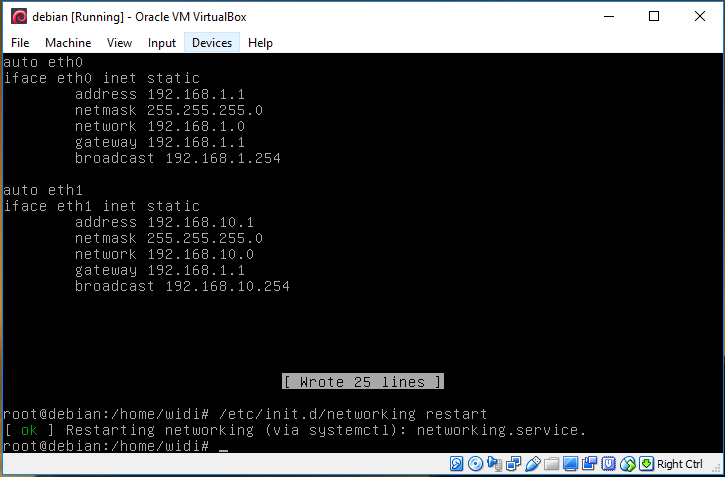This screenshot has width=725, height=477.
Task: Minimize the VirtualBox window
Action: coord(609,17)
